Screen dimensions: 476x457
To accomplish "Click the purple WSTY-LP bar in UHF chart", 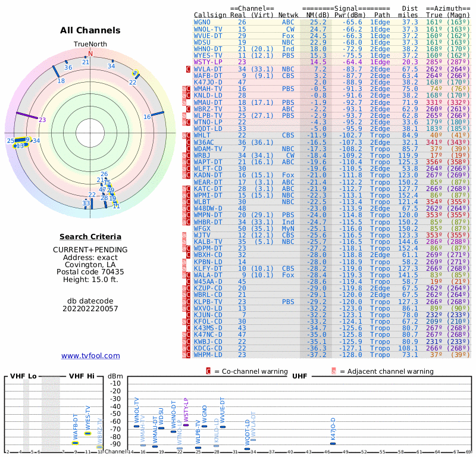I will click(x=186, y=425).
